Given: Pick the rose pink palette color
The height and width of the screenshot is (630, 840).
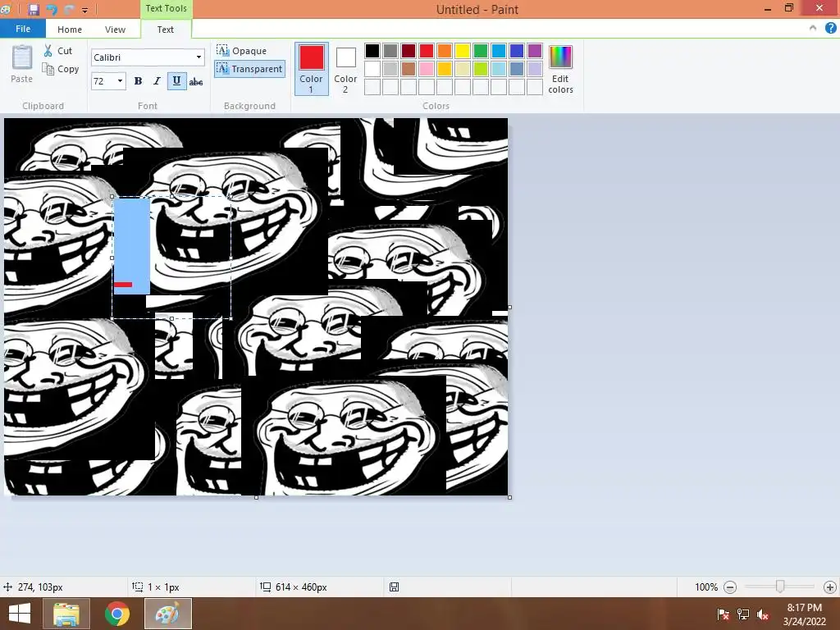Looking at the screenshot, I should point(427,69).
